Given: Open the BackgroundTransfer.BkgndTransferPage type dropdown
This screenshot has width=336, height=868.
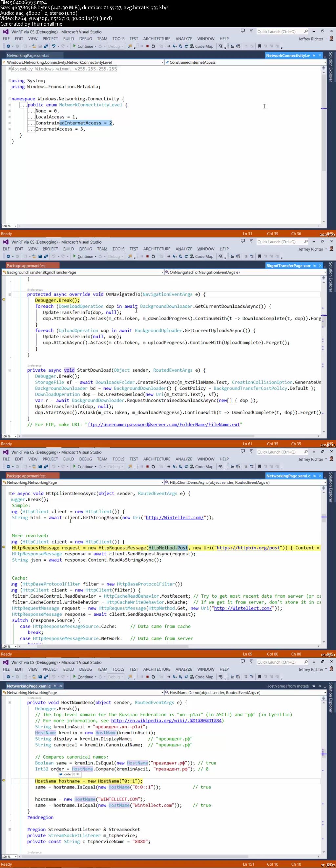Looking at the screenshot, I should point(83,272).
